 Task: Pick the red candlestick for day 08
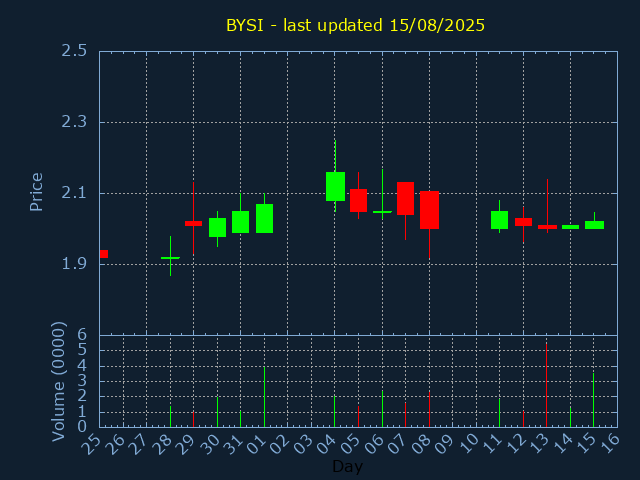(429, 210)
